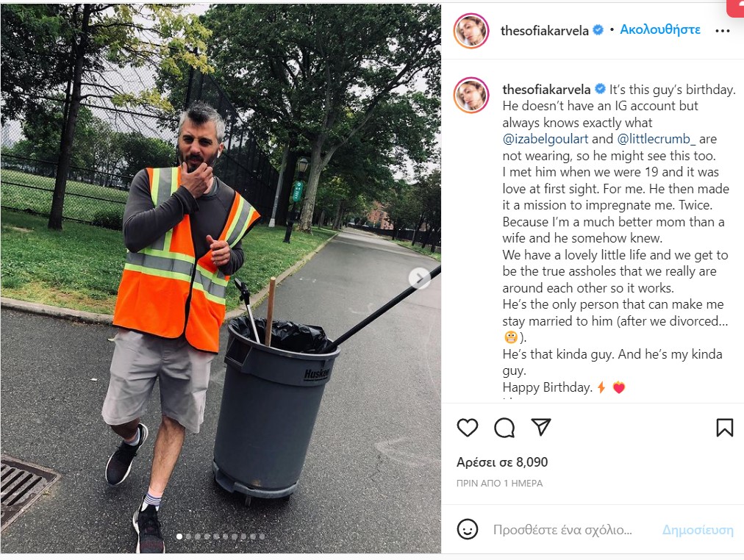Click thesofiakarvela username in the caption
The height and width of the screenshot is (560, 744).
[x=546, y=89]
